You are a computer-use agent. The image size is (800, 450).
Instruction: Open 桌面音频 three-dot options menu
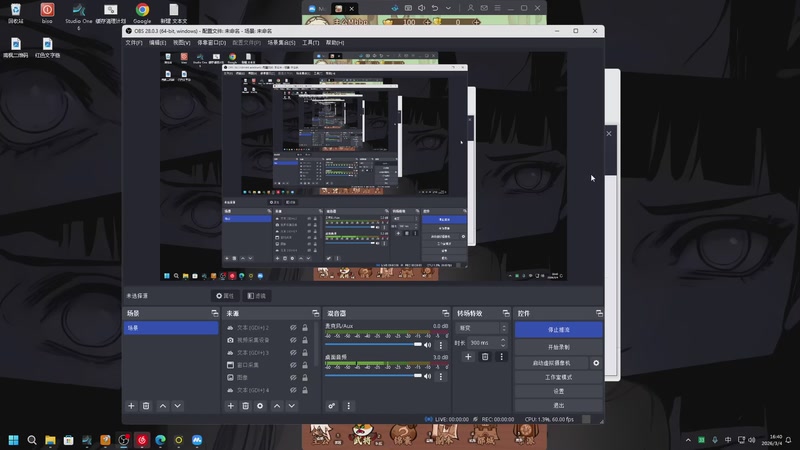pos(441,377)
